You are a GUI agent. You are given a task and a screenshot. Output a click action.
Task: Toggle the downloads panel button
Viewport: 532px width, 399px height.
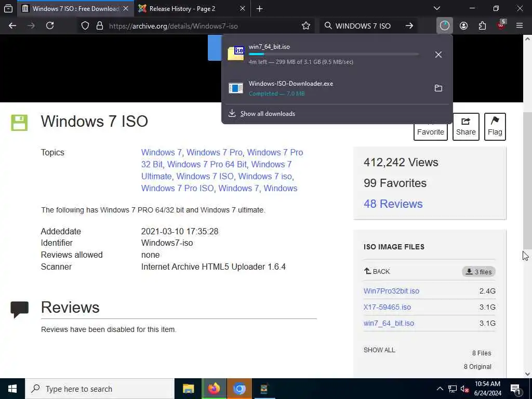coord(445,26)
